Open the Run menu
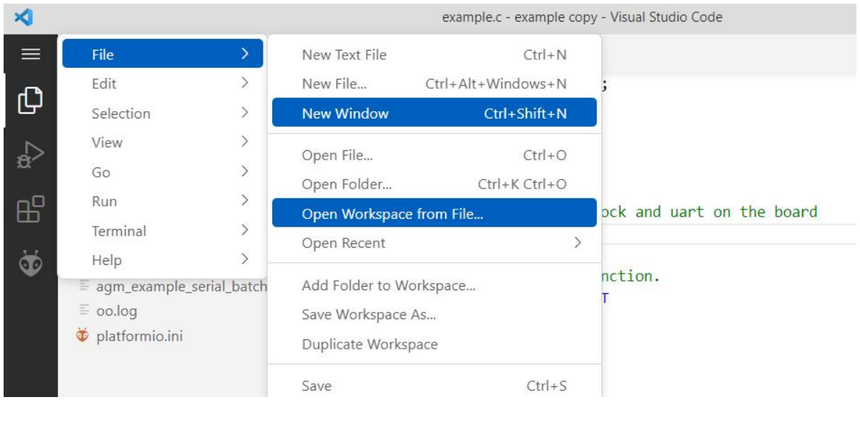The image size is (860, 431). click(162, 201)
